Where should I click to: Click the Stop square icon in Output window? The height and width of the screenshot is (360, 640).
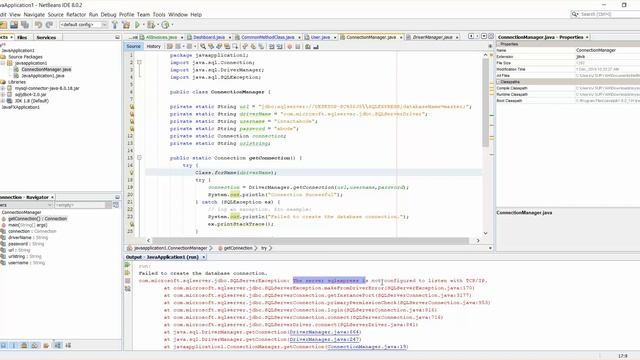[127, 281]
